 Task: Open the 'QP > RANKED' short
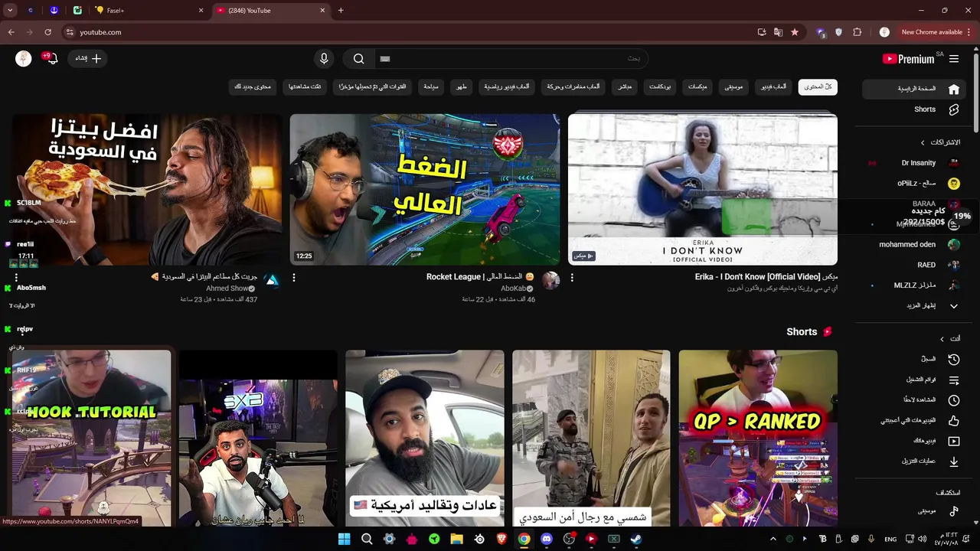click(x=758, y=438)
